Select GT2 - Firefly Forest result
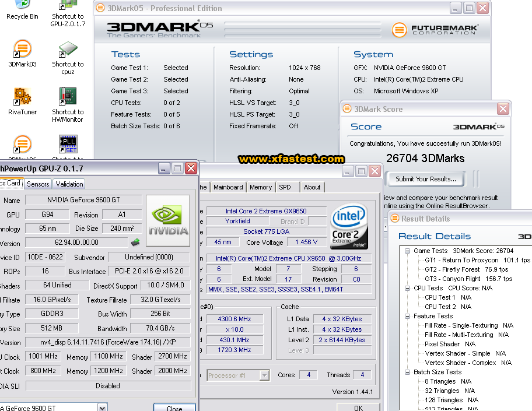 [467, 269]
